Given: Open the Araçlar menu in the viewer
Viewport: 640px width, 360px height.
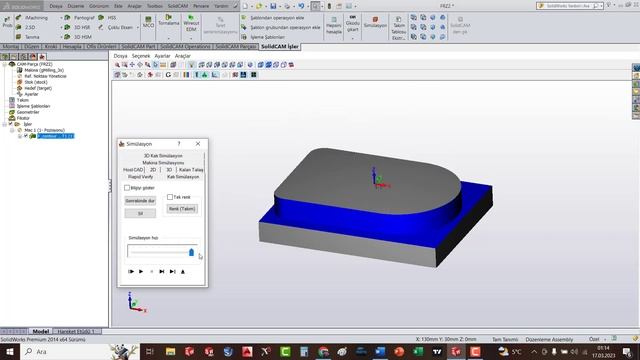Looking at the screenshot, I should [x=182, y=56].
